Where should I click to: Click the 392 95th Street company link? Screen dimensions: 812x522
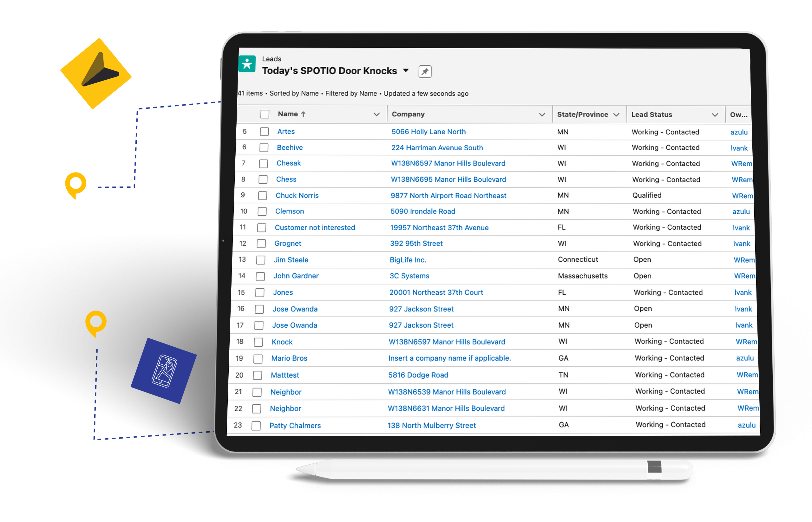416,244
